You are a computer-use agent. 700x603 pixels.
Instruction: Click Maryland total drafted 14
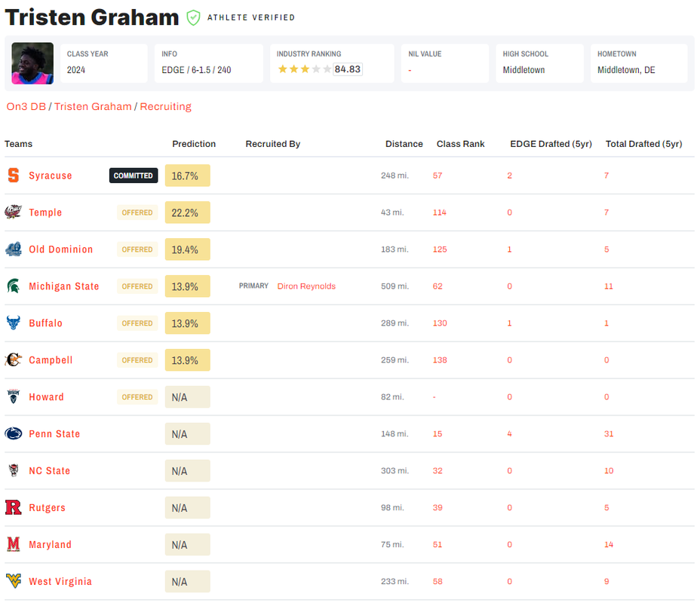609,544
